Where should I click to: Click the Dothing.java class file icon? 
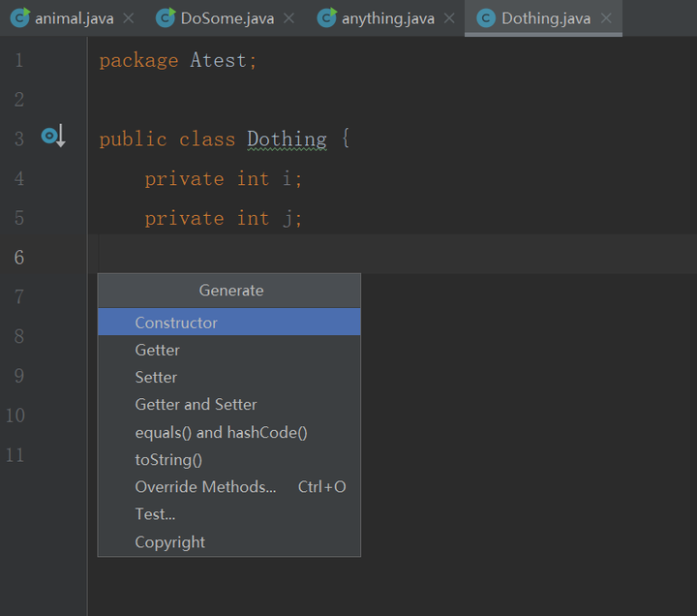(486, 17)
